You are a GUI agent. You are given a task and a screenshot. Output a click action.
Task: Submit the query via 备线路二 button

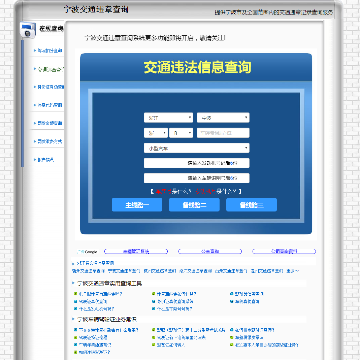pos(194,205)
